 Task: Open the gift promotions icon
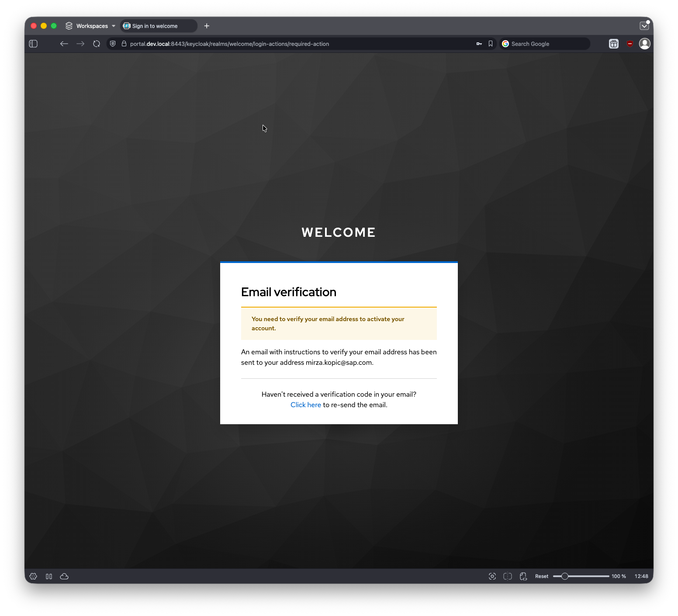point(613,44)
